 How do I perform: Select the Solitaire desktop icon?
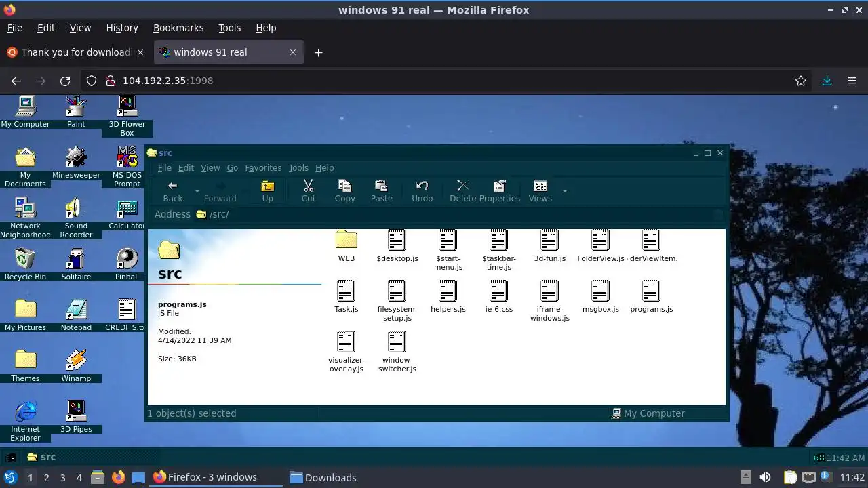pyautogui.click(x=76, y=264)
